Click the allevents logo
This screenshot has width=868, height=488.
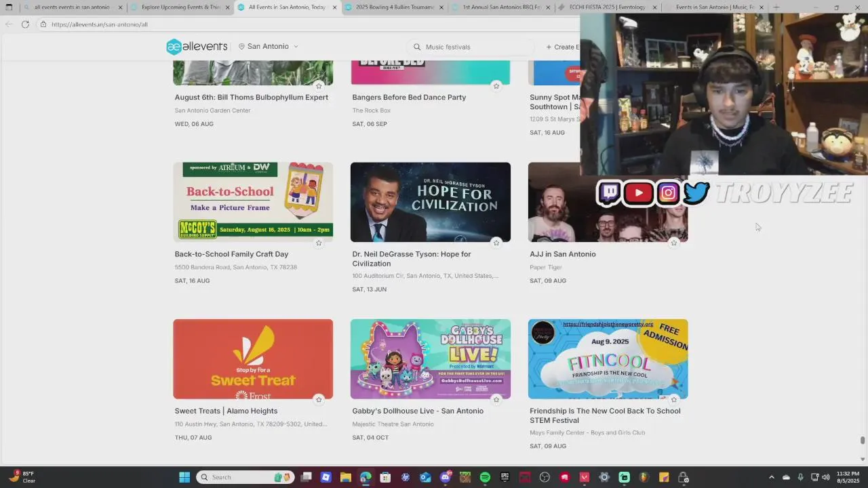point(197,46)
